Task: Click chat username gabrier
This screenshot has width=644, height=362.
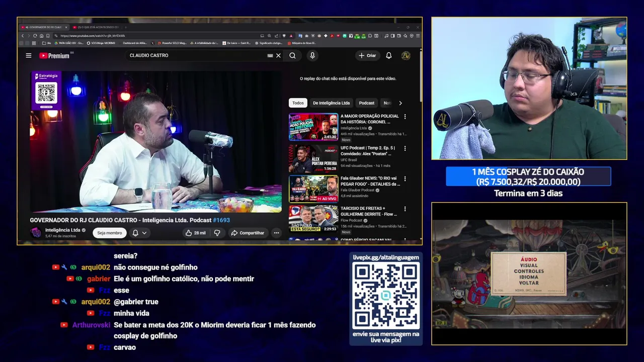Action: click(x=99, y=279)
